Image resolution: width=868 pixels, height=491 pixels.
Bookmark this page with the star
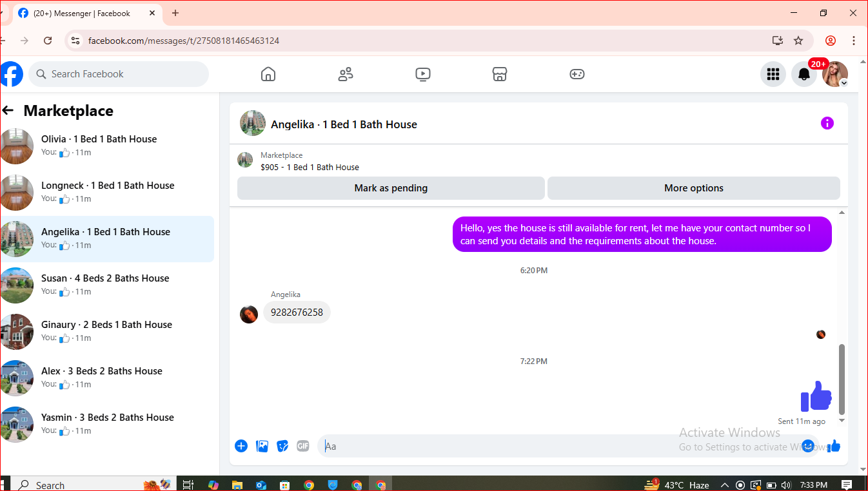798,41
